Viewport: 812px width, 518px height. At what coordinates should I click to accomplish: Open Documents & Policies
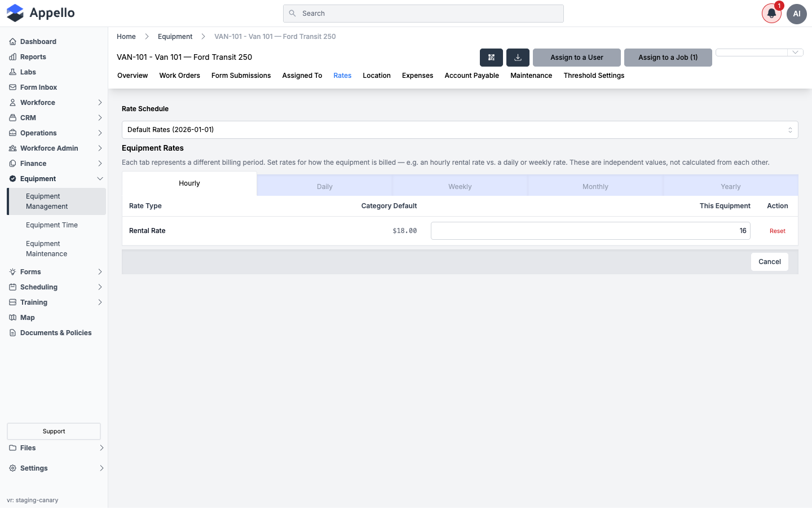click(x=55, y=333)
